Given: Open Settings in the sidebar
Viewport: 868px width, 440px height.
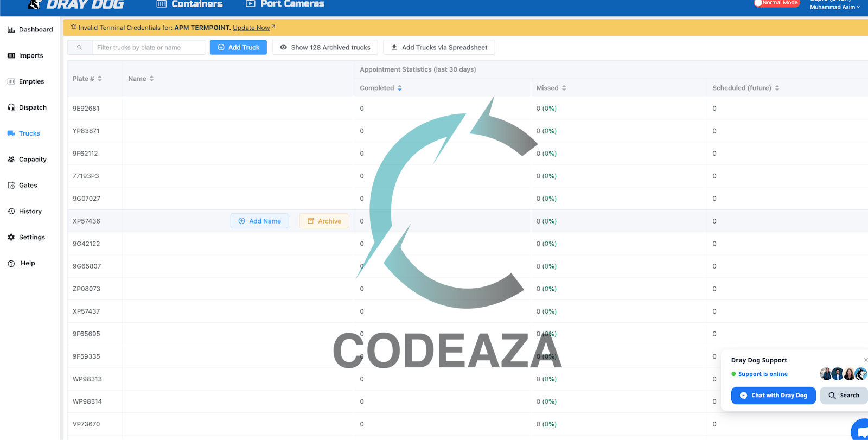Looking at the screenshot, I should click(x=26, y=238).
